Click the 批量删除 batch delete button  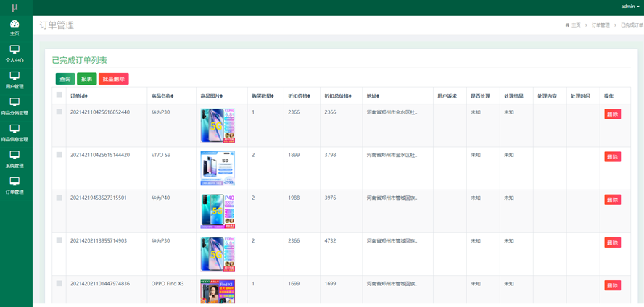coord(114,79)
